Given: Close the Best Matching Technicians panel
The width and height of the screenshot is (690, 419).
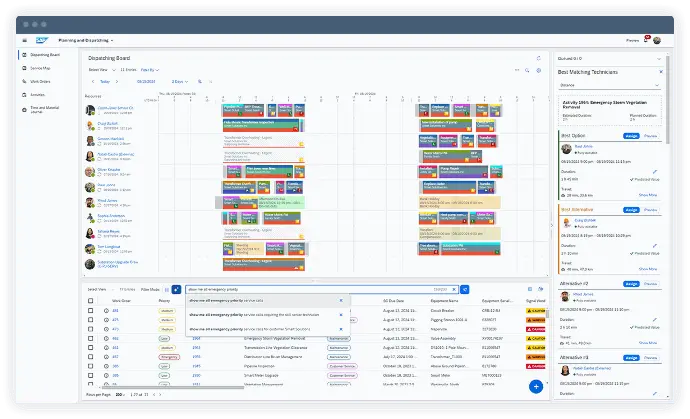Looking at the screenshot, I should coord(661,72).
